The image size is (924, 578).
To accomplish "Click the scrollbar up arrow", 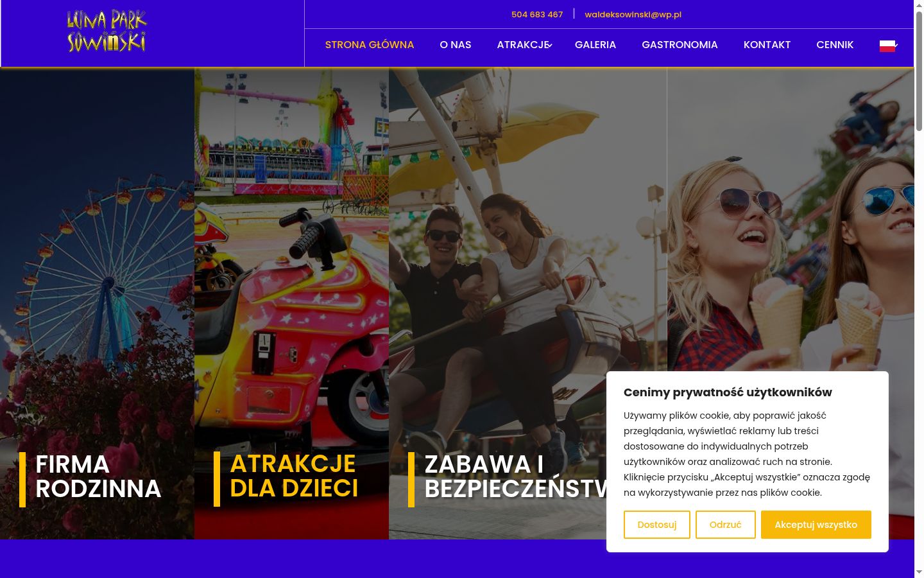I will click(919, 5).
